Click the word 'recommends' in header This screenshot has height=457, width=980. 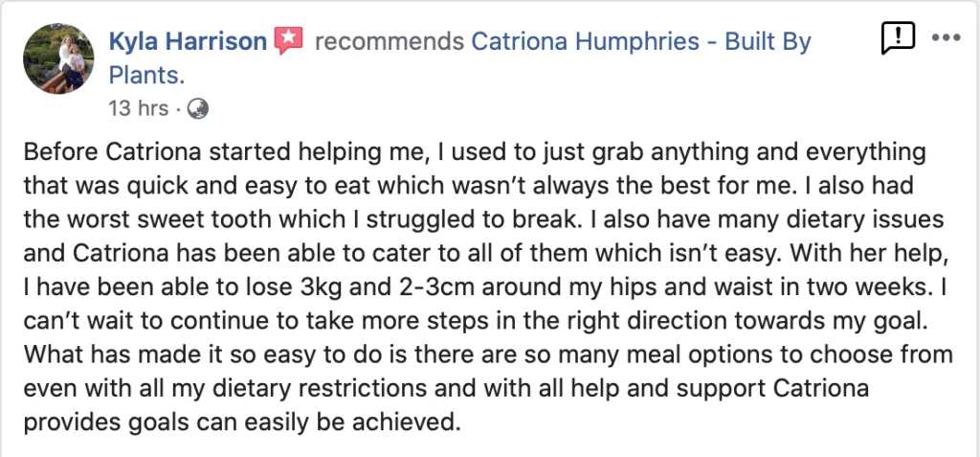tap(390, 42)
